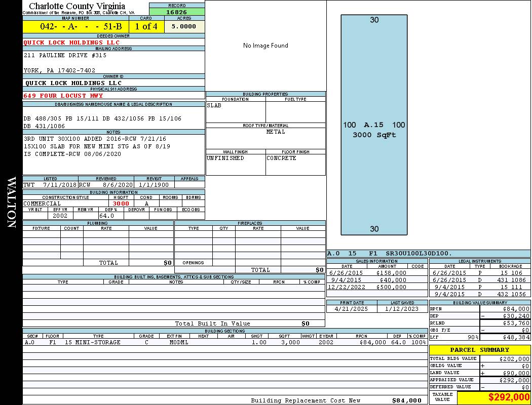
Task: Select the map number 042-A-51-B field
Action: tap(75, 26)
